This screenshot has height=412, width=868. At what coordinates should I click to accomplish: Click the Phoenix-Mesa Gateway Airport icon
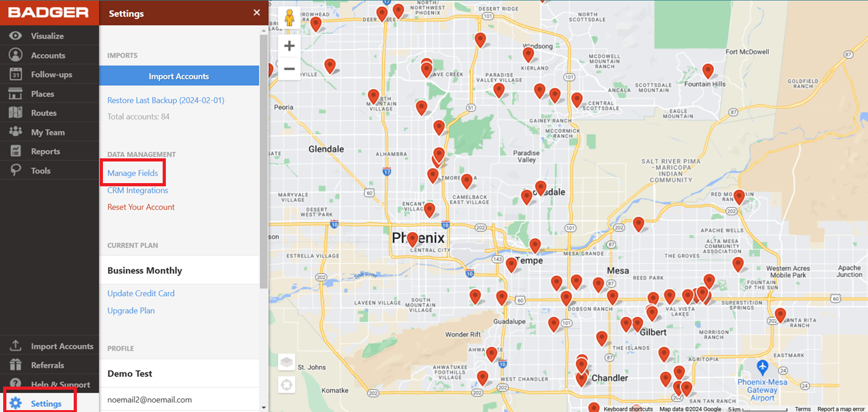(x=763, y=367)
